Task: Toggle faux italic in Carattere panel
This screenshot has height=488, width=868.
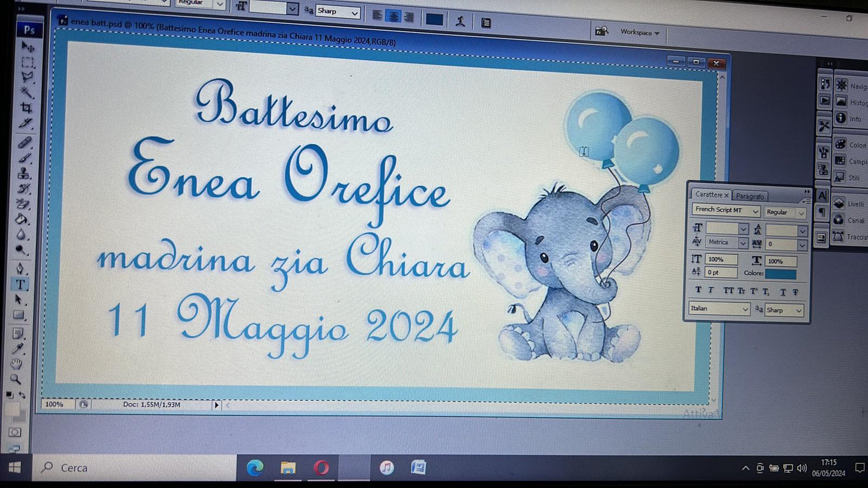Action: (x=711, y=291)
